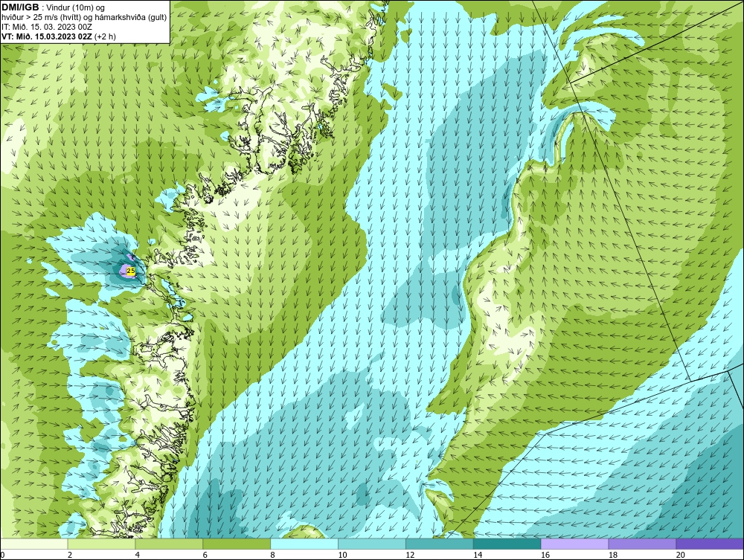Click the legend value 10
Viewport: 744px width, 560px height.
click(342, 555)
